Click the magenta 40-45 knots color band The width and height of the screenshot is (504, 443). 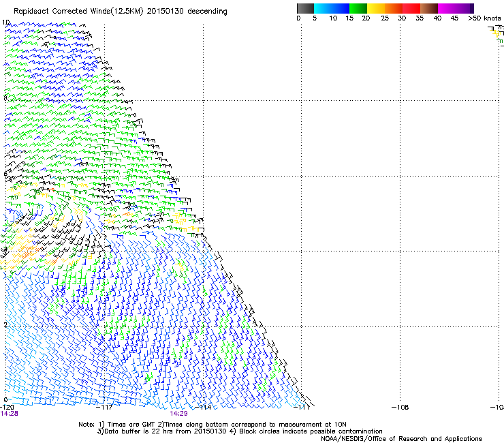(x=447, y=8)
